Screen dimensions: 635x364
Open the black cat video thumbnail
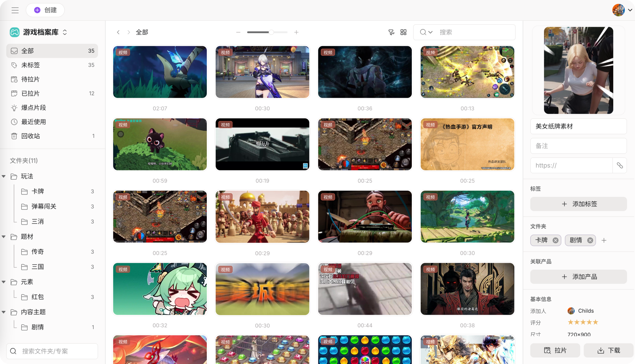coord(160,144)
